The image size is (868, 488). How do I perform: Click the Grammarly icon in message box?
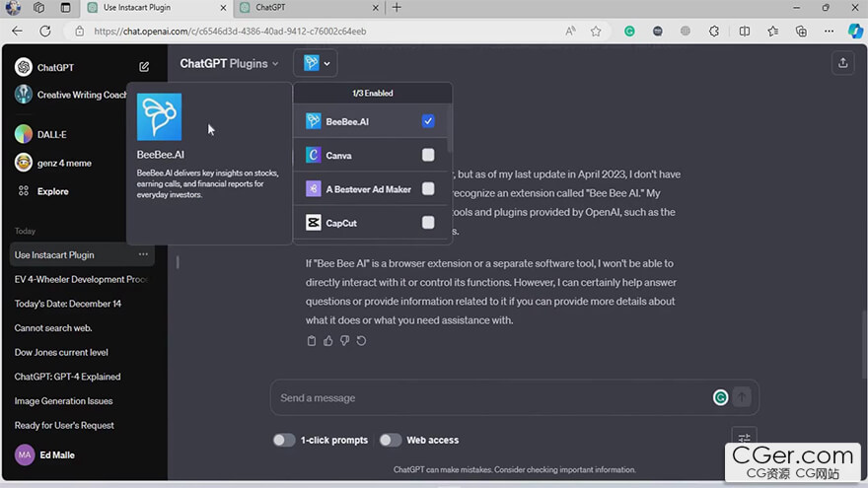click(720, 397)
